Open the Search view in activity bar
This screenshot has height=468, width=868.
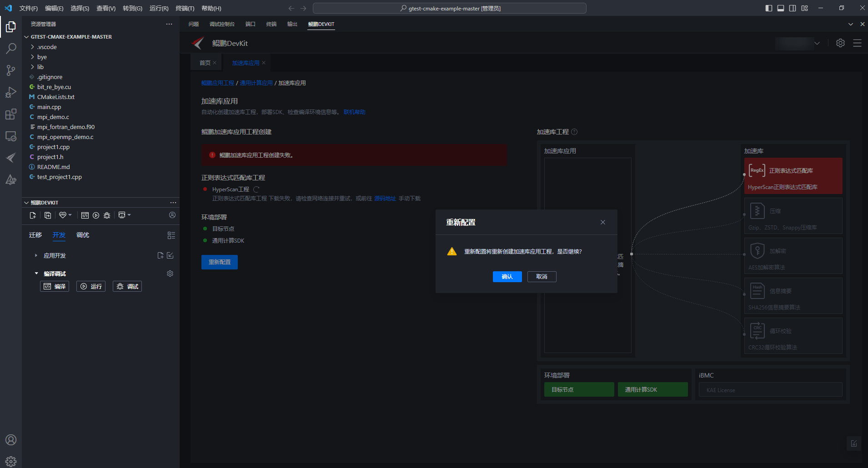point(11,49)
